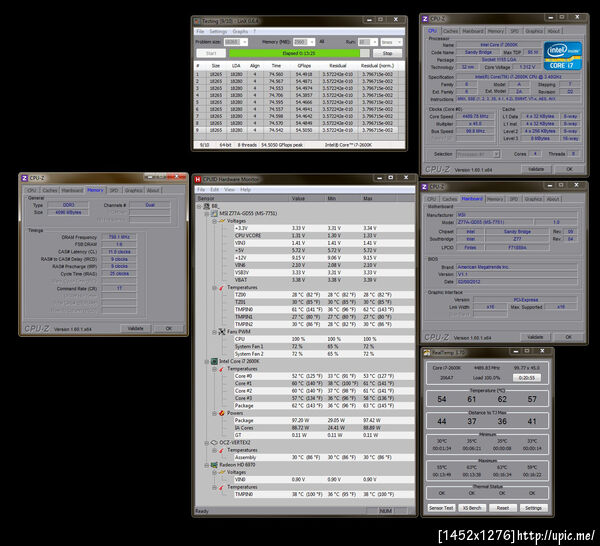
Task: Click the Intel Core i7 logo in CPU-Z
Action: click(563, 56)
